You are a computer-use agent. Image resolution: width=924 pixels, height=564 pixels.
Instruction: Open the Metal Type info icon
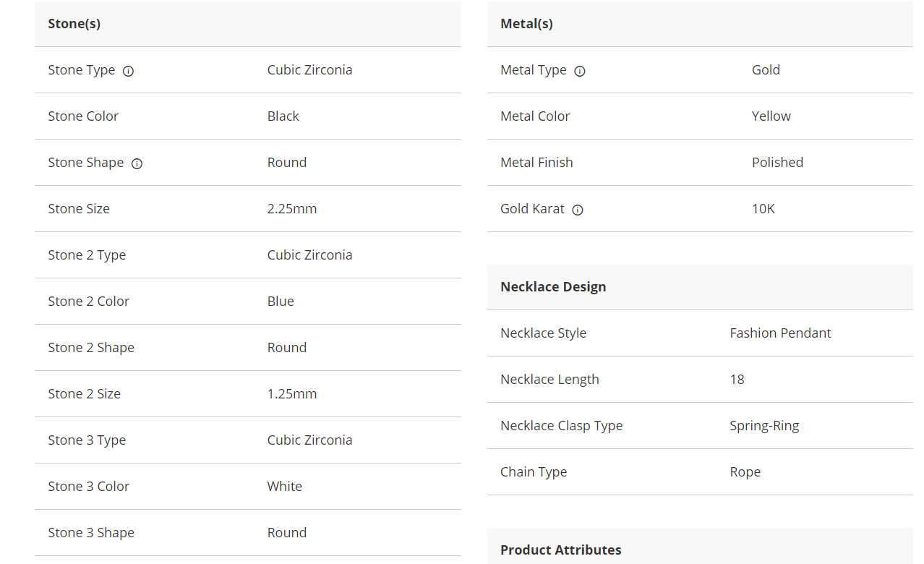tap(579, 71)
